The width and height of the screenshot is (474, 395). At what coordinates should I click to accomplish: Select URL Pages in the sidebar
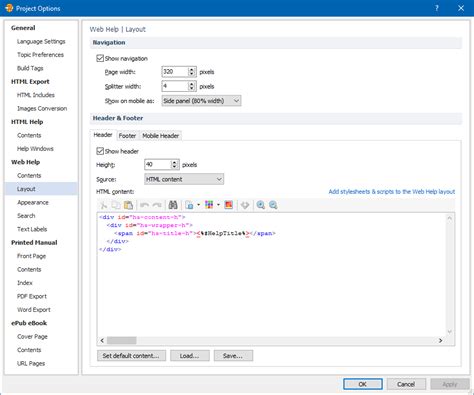point(31,363)
